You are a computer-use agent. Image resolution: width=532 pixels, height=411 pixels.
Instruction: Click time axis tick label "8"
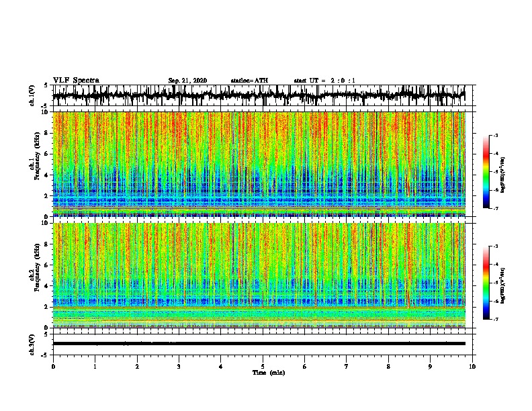388,367
